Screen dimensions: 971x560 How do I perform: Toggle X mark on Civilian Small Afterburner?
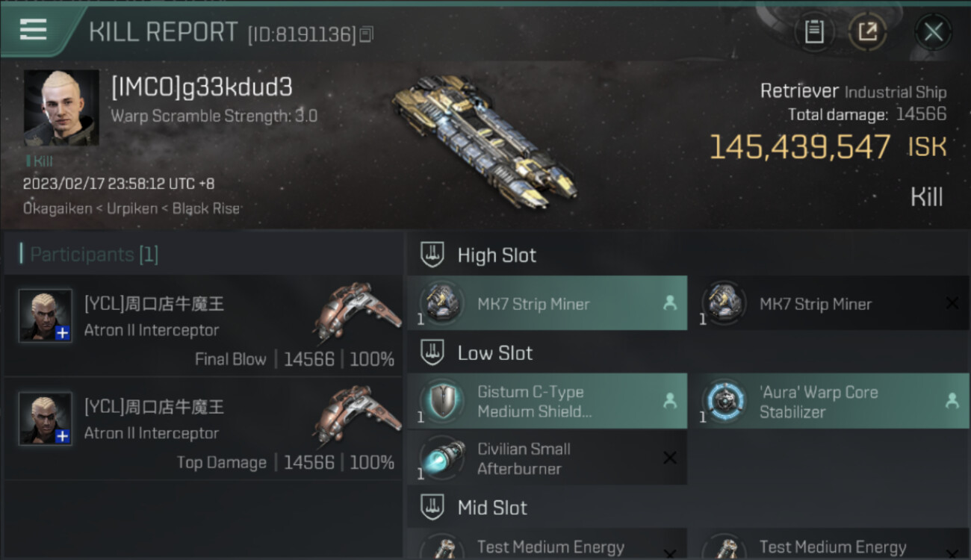pos(670,458)
